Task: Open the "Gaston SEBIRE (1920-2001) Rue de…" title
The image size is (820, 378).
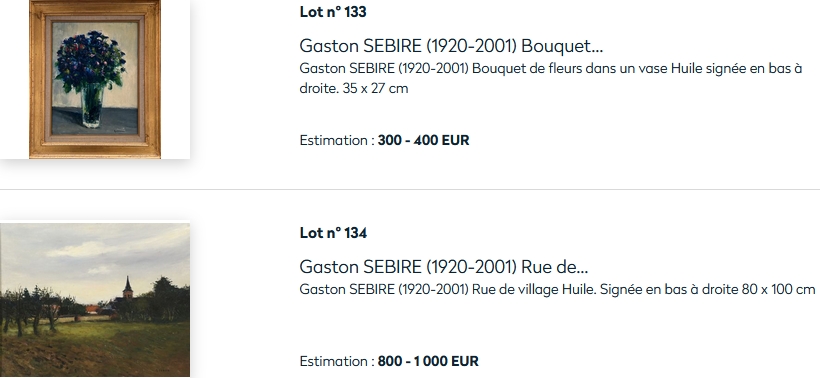Action: click(443, 267)
